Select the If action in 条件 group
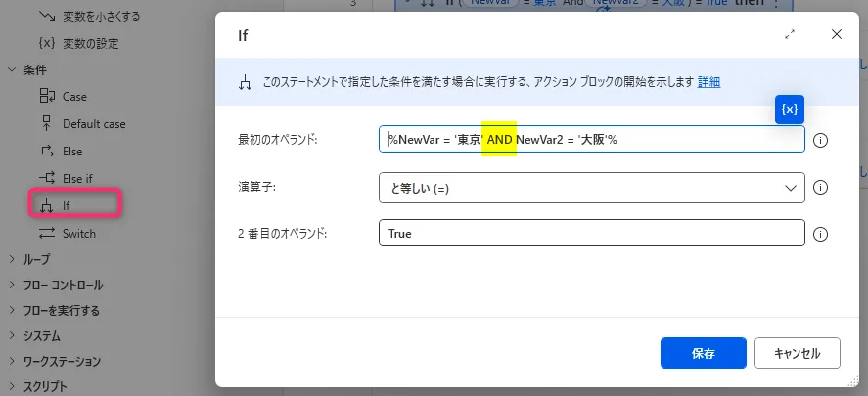Screen dimensions: 868x396 click(x=67, y=206)
